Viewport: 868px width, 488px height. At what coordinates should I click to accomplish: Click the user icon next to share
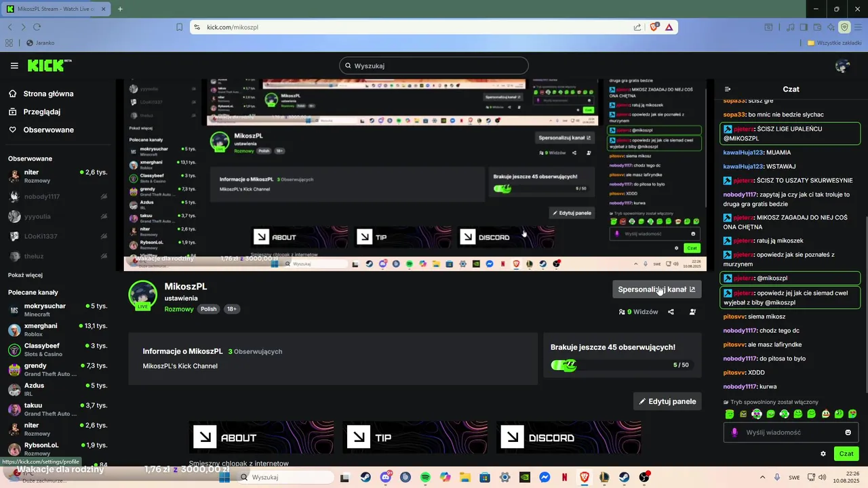click(692, 312)
